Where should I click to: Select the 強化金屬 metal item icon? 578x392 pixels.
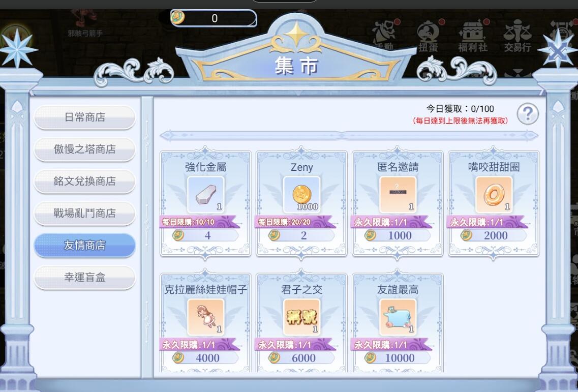coord(206,194)
